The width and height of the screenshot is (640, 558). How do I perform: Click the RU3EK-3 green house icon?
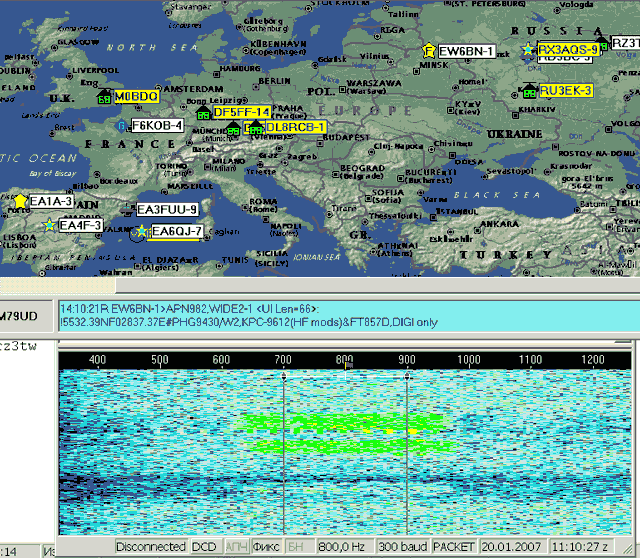(x=529, y=91)
